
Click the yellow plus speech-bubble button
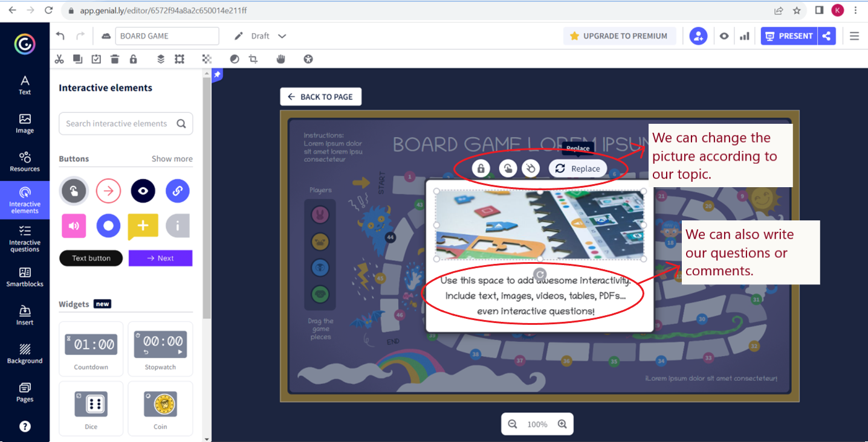[143, 226]
